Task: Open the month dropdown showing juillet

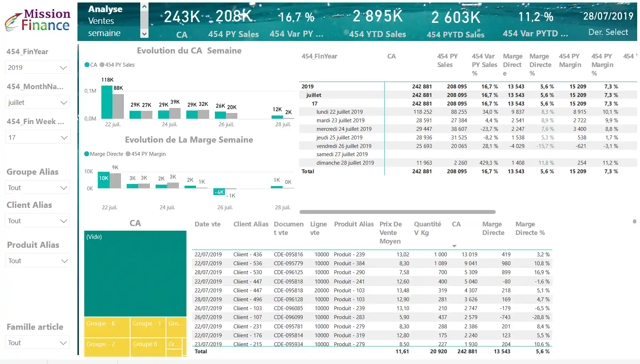Action: click(37, 102)
